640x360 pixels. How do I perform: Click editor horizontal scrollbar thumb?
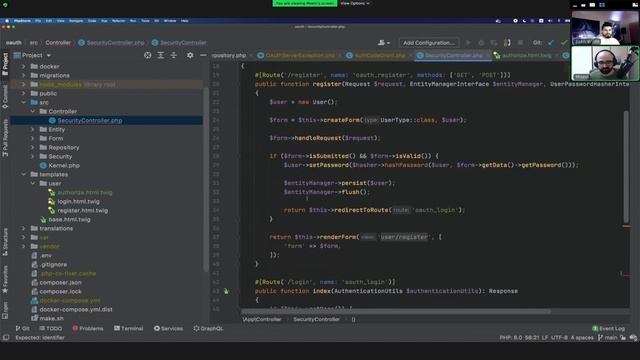tap(396, 311)
